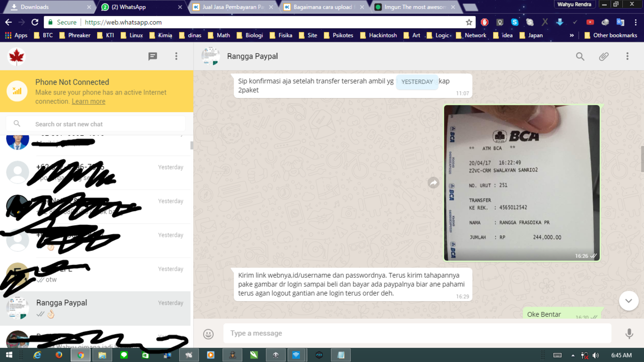Screen dimensions: 644x362
Task: Switch to the Jual Jasa Pembayaran tab
Action: click(232, 7)
